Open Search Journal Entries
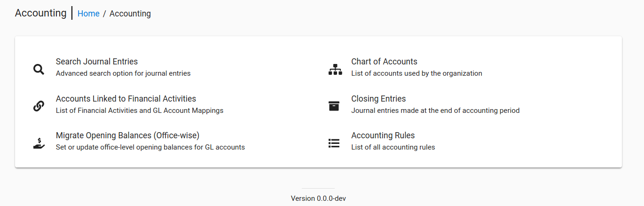This screenshot has width=644, height=206. tap(97, 62)
